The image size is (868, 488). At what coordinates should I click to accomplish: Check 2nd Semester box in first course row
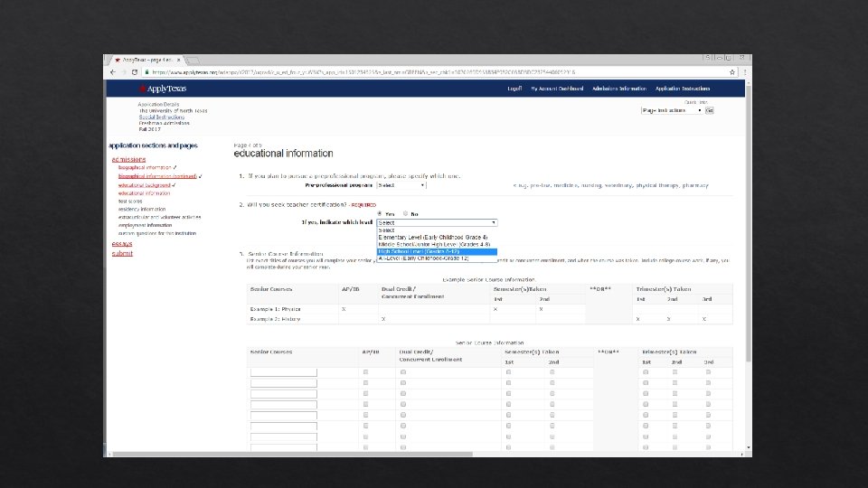(552, 372)
